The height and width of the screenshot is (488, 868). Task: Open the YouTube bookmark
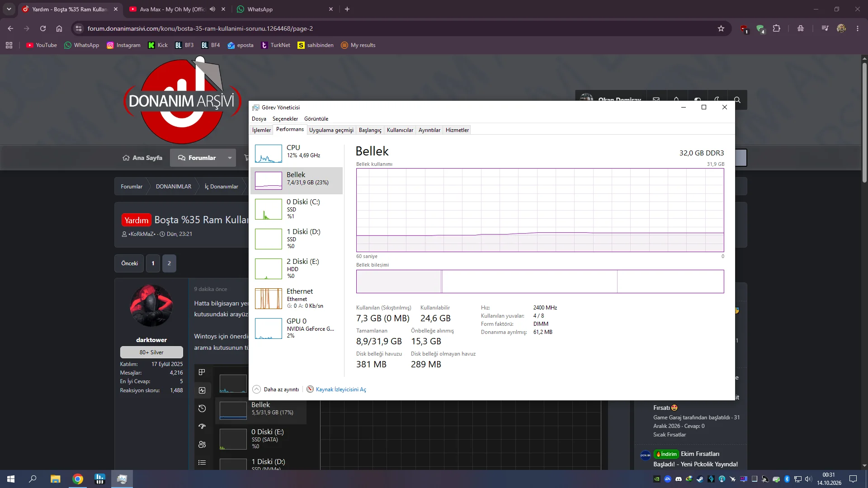(x=42, y=45)
